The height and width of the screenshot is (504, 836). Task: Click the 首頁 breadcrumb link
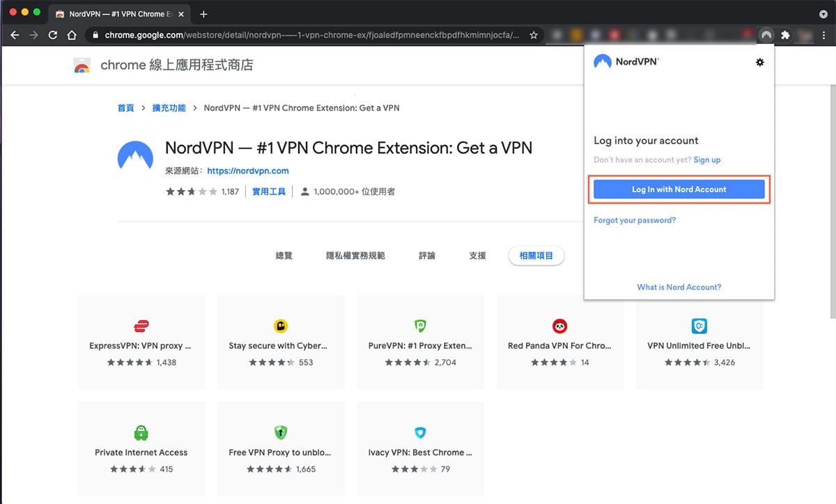[x=125, y=108]
